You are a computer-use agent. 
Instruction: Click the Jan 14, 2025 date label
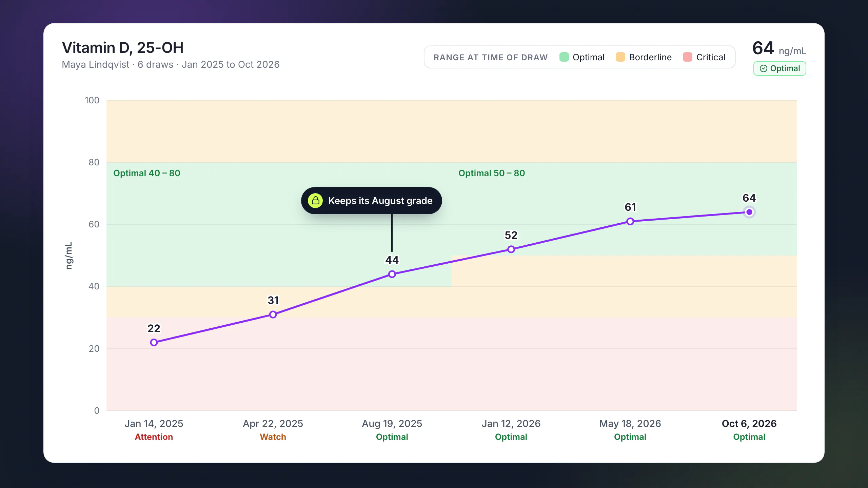tap(154, 424)
